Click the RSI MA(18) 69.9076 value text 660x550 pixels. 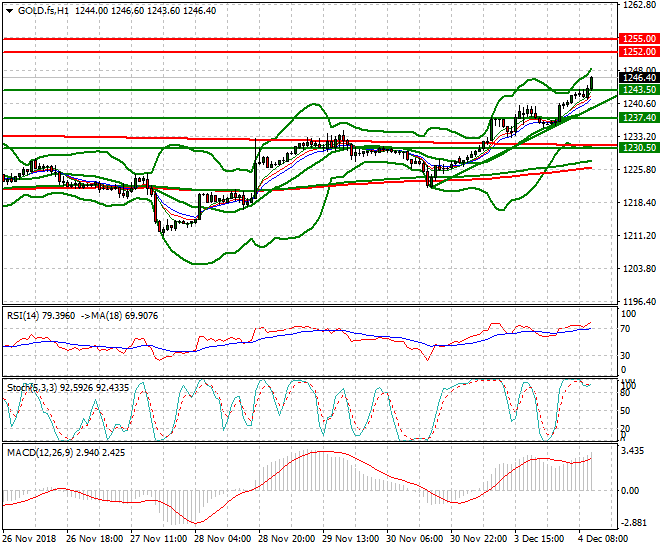point(119,316)
